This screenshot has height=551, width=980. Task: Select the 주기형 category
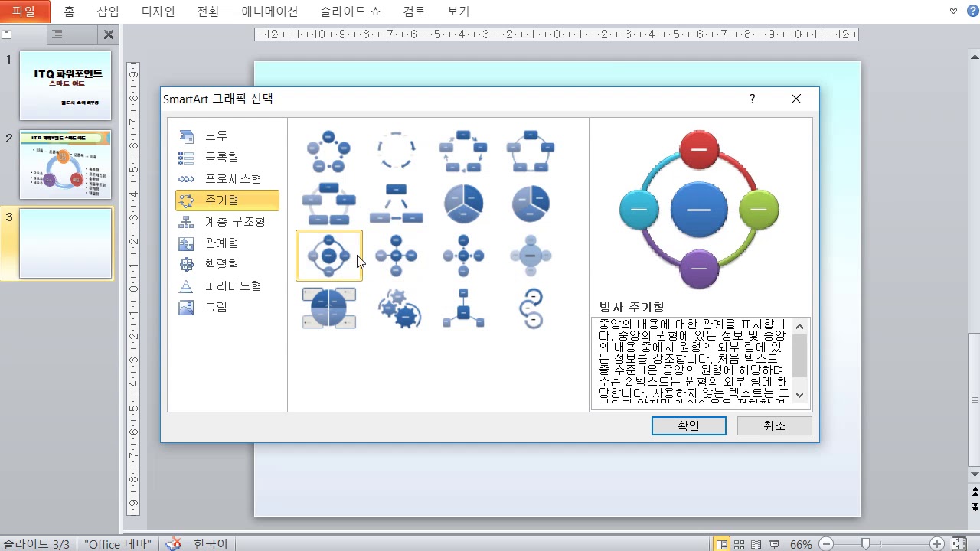[227, 201]
